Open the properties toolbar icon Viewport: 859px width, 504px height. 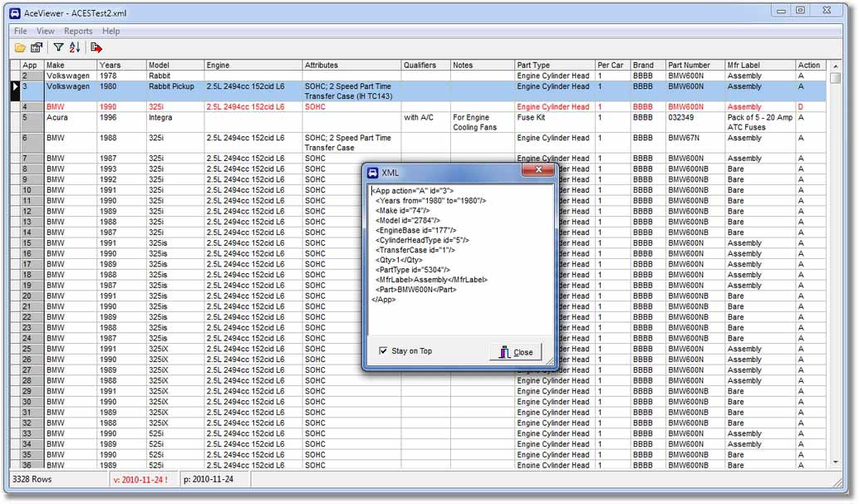[37, 48]
